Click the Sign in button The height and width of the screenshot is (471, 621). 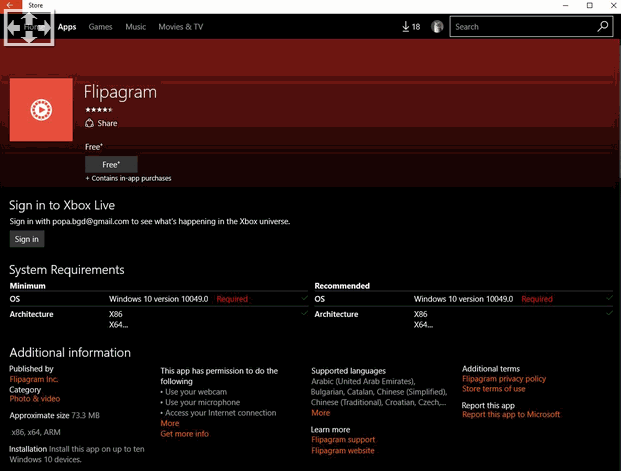[x=27, y=239]
